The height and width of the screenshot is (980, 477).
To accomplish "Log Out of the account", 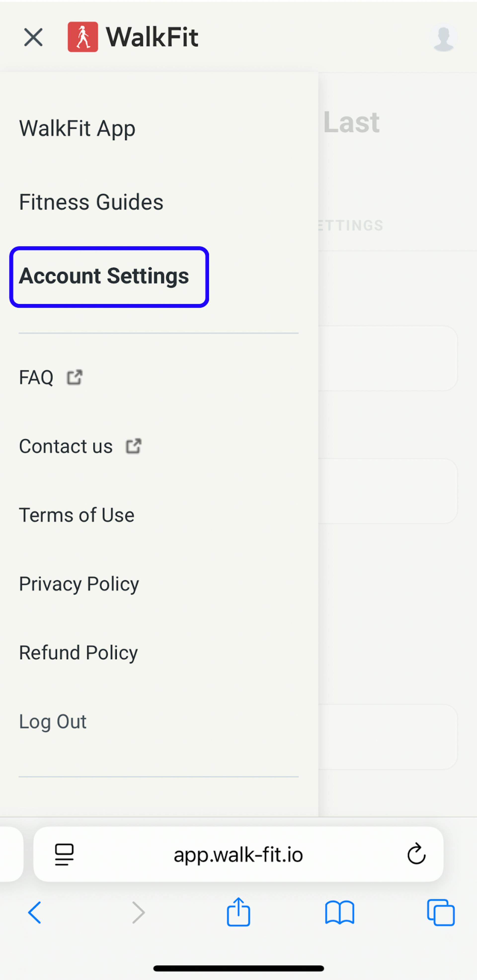I will pyautogui.click(x=53, y=722).
